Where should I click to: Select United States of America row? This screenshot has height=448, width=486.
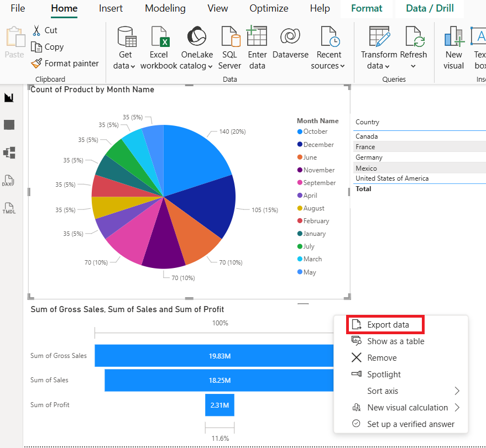coord(419,178)
